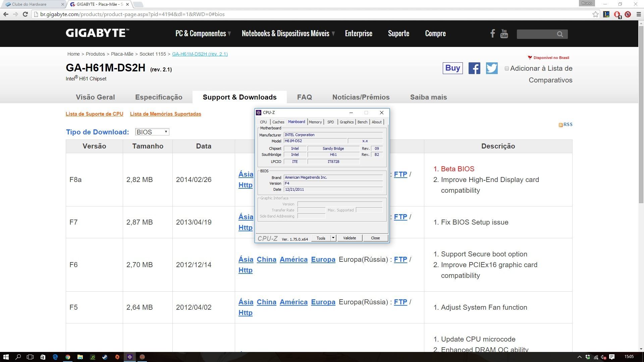The height and width of the screenshot is (362, 644).
Task: Click the search magnifier in site header
Action: tap(560, 34)
